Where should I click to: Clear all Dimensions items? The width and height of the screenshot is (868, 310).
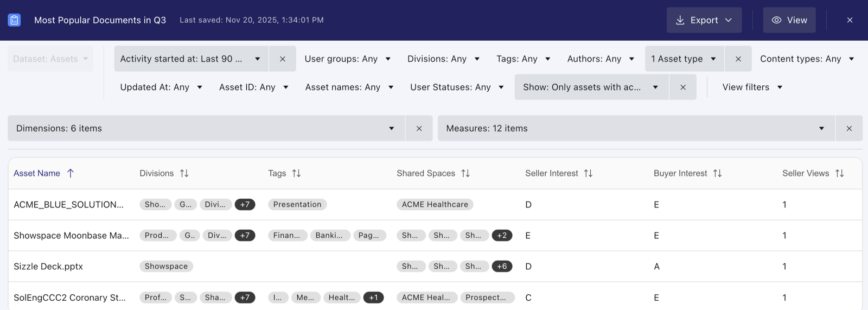click(419, 128)
